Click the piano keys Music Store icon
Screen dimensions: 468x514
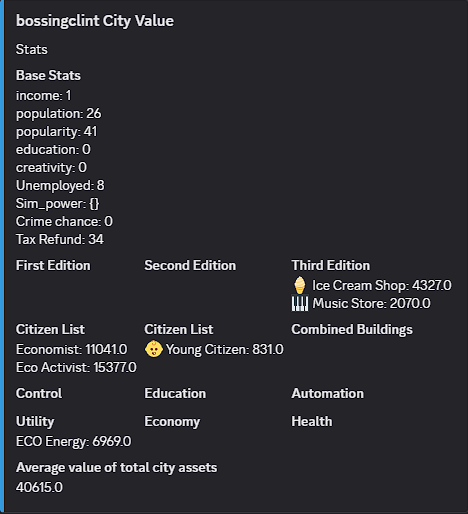[x=300, y=303]
